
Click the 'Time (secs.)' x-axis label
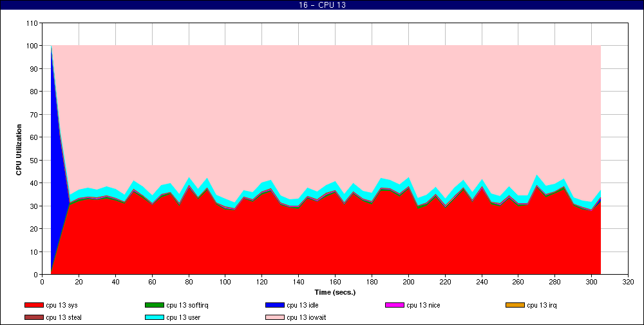point(335,293)
